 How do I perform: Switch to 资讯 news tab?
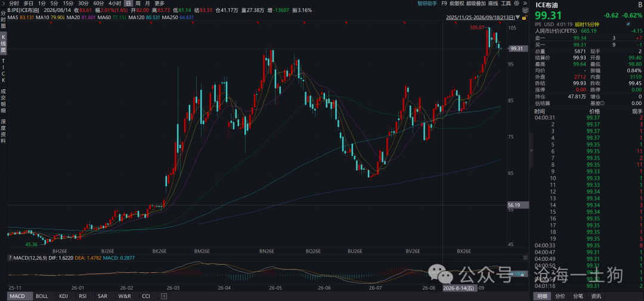[596, 296]
